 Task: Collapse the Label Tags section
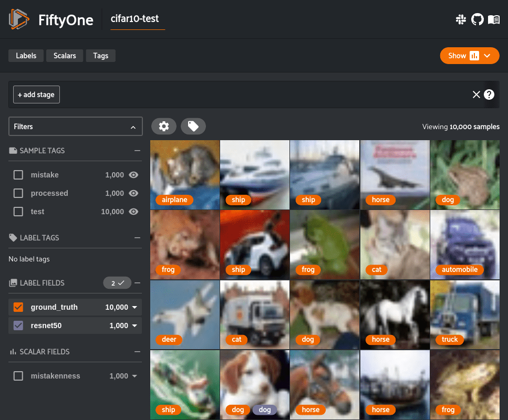tap(137, 238)
